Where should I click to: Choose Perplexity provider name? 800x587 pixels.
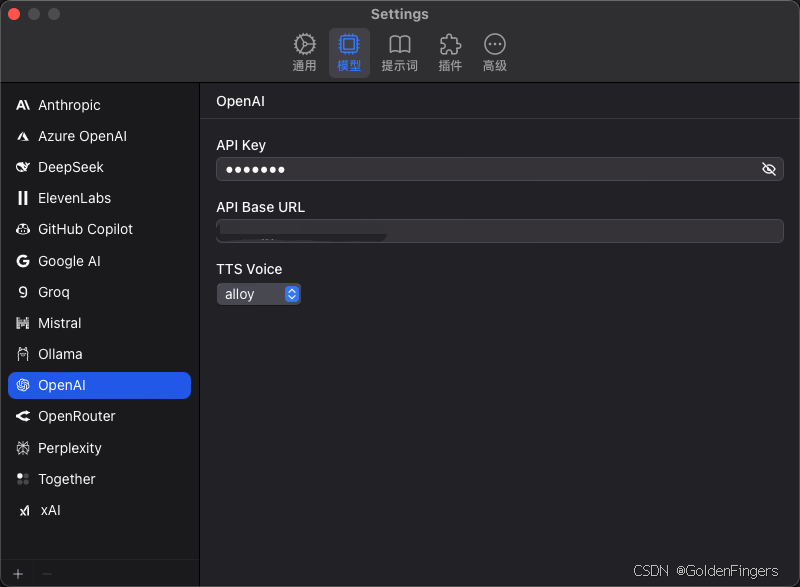coord(70,448)
